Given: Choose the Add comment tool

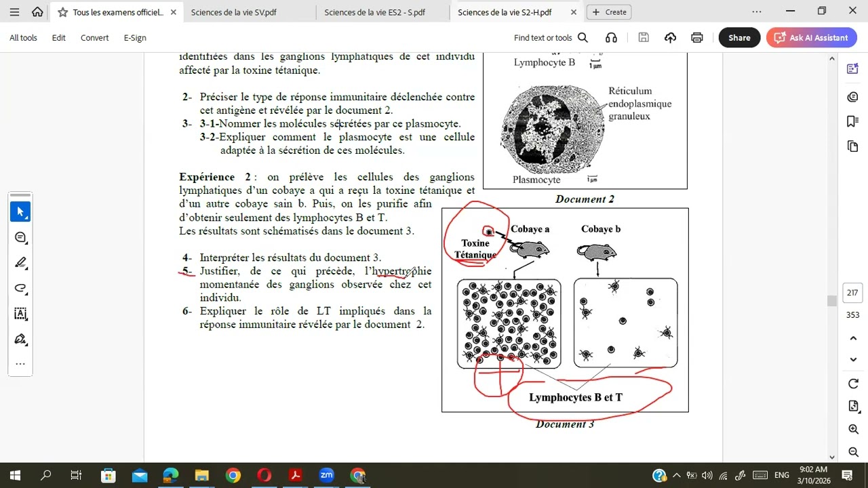Looking at the screenshot, I should (20, 237).
